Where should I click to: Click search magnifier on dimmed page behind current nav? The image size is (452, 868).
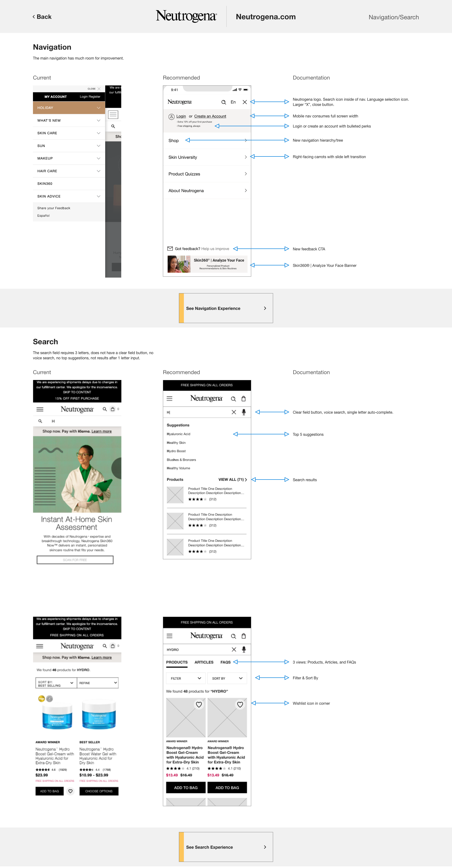pyautogui.click(x=113, y=126)
